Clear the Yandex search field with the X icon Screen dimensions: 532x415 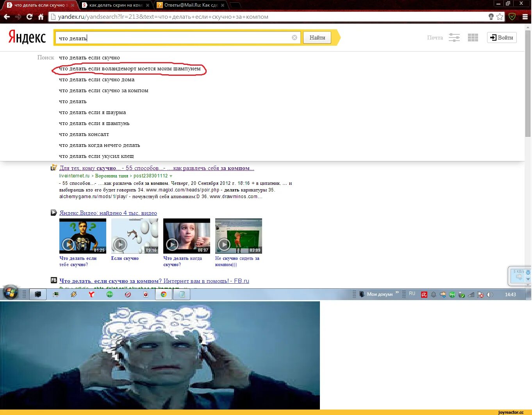[x=295, y=38]
